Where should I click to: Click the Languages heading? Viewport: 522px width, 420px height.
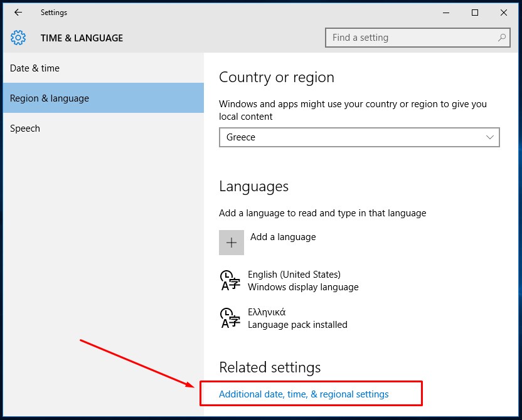point(253,187)
